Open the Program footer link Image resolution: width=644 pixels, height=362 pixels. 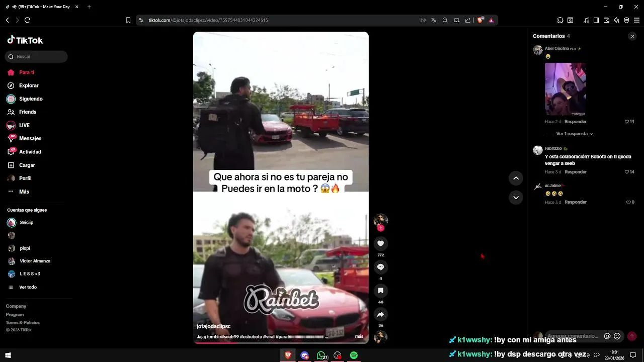coord(15,315)
